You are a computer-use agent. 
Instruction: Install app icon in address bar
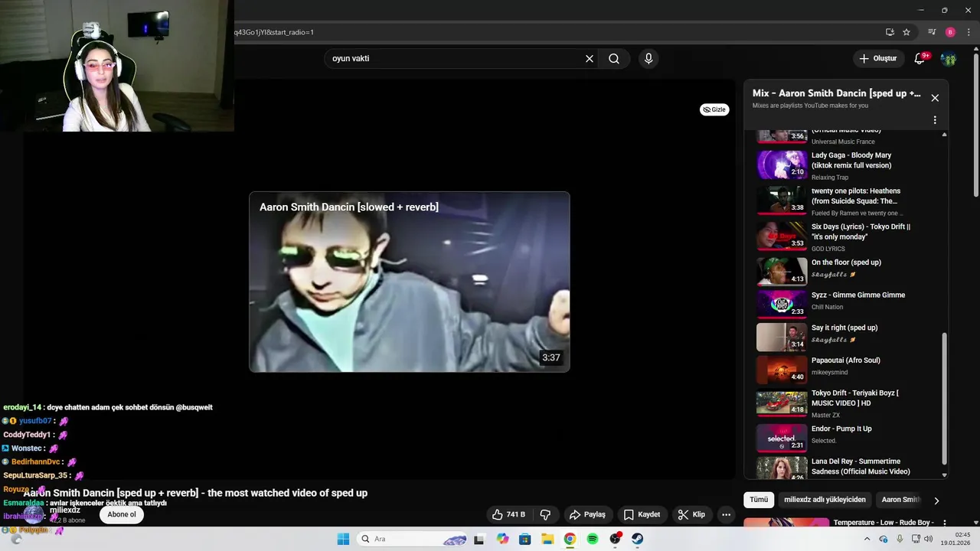[890, 32]
